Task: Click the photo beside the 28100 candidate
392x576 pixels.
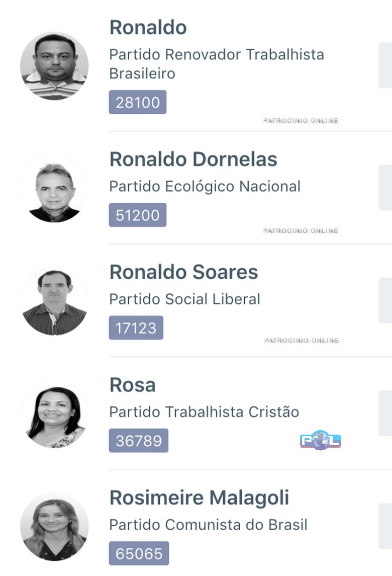Action: pos(54,66)
